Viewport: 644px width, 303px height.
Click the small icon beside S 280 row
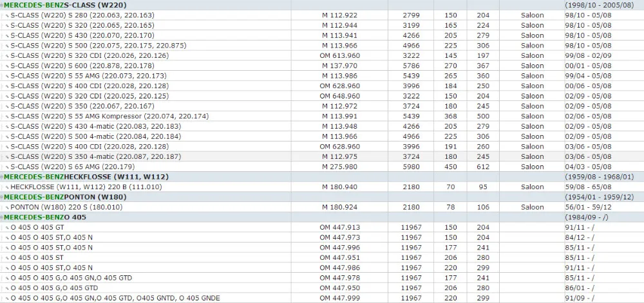point(7,15)
